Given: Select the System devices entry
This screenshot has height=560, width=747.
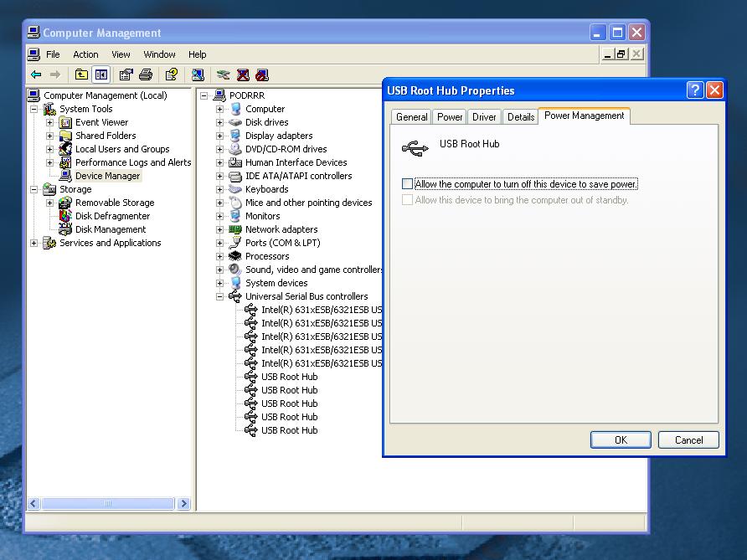Looking at the screenshot, I should point(276,283).
